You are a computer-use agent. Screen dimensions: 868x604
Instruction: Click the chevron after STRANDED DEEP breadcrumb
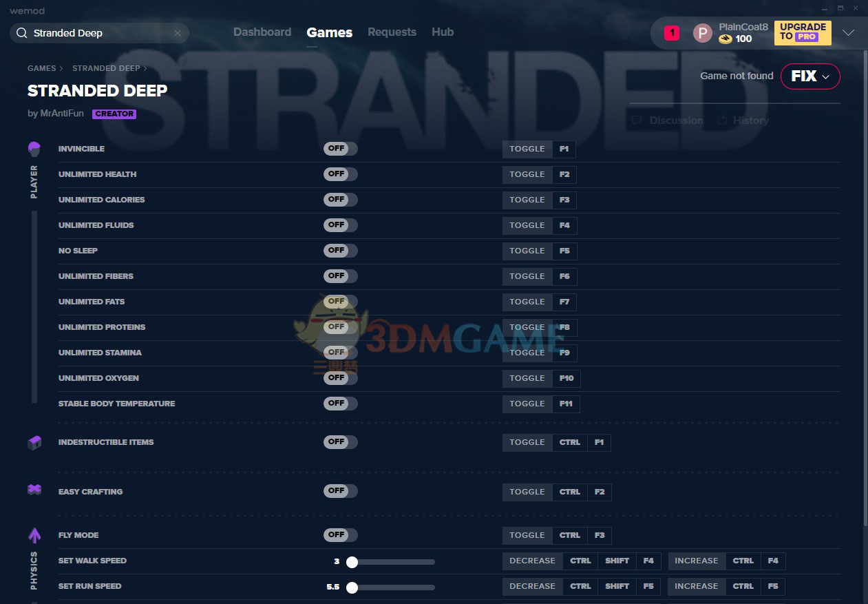coord(145,68)
